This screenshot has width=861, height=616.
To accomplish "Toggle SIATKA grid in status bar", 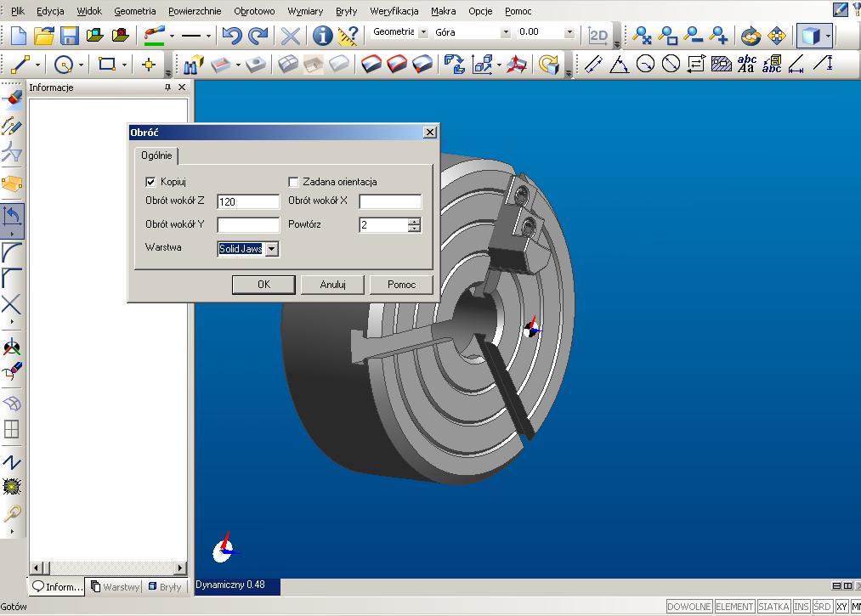I will 773,607.
